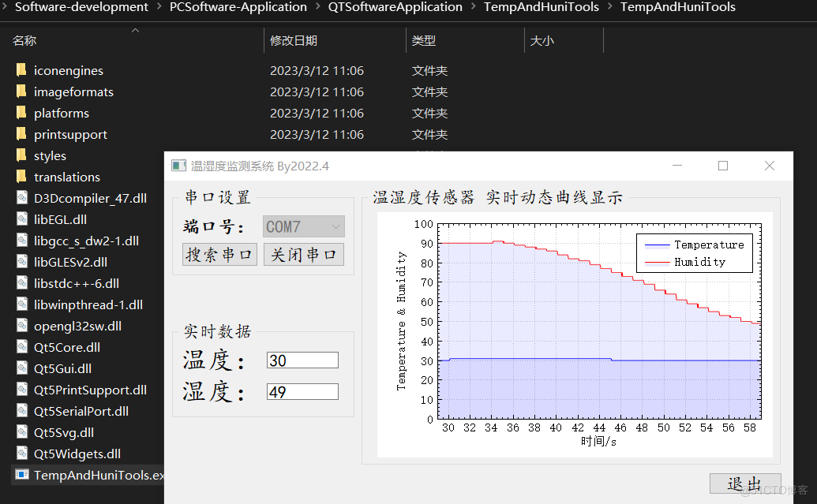The width and height of the screenshot is (817, 504).
Task: Click the libwinpthread-1.dll file icon
Action: pos(21,304)
